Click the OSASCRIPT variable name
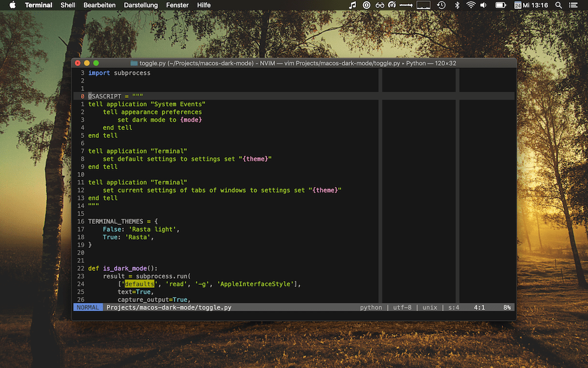The width and height of the screenshot is (588, 368). click(105, 96)
